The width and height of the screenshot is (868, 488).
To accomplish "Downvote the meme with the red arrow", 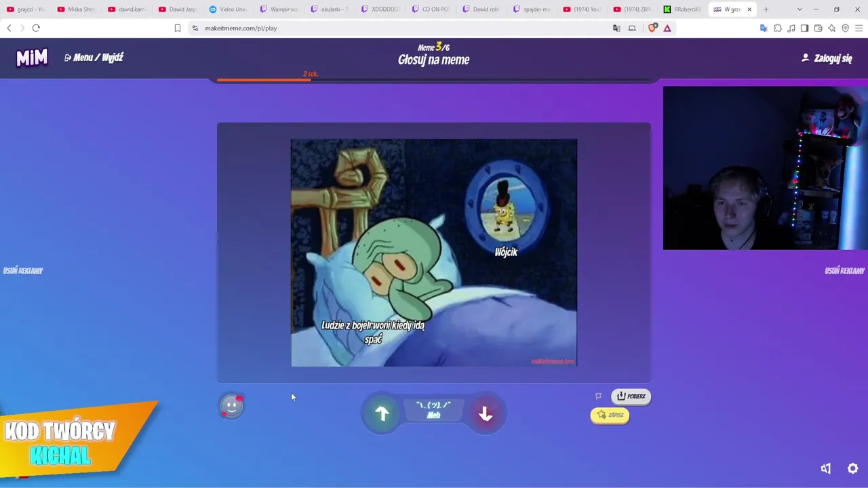I will (x=485, y=413).
